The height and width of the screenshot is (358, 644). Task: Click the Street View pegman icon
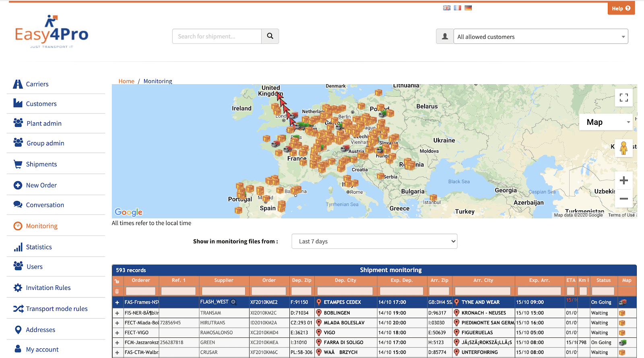pyautogui.click(x=623, y=148)
